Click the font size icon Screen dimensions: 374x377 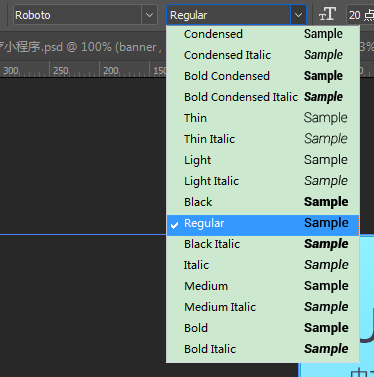coord(327,15)
